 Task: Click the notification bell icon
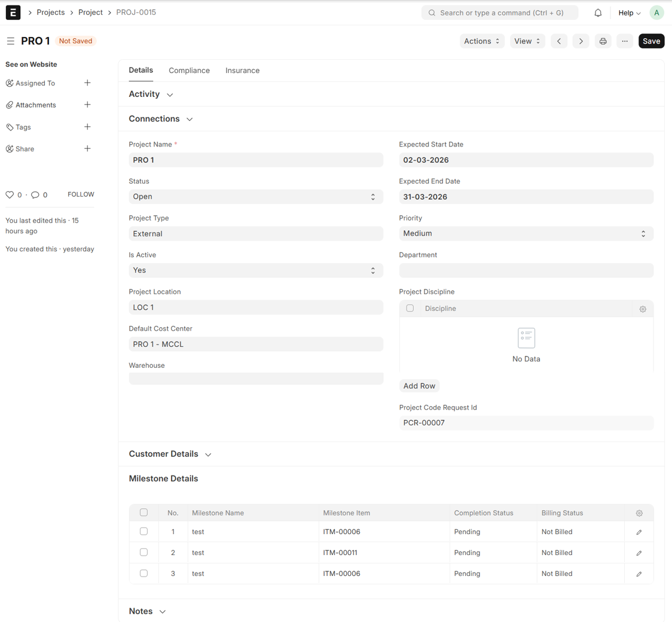598,13
